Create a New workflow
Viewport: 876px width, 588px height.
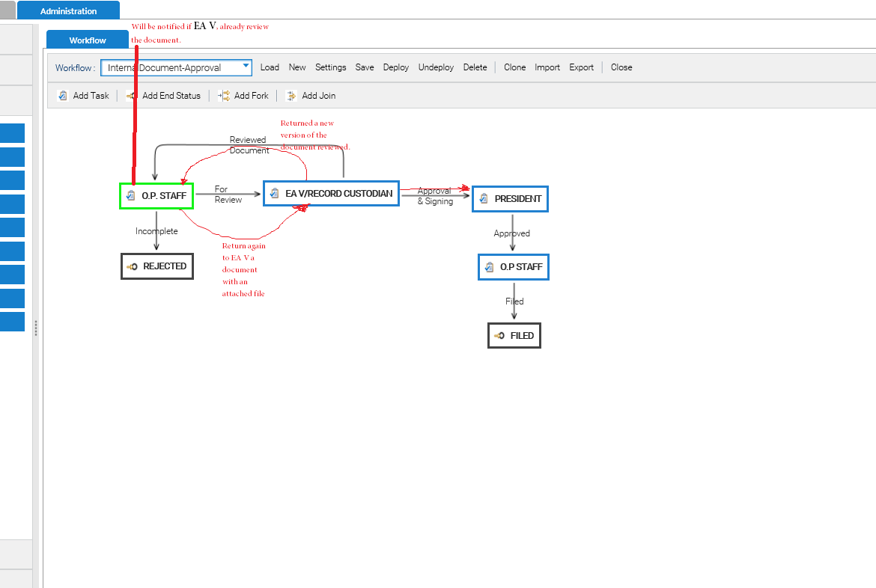coord(297,67)
